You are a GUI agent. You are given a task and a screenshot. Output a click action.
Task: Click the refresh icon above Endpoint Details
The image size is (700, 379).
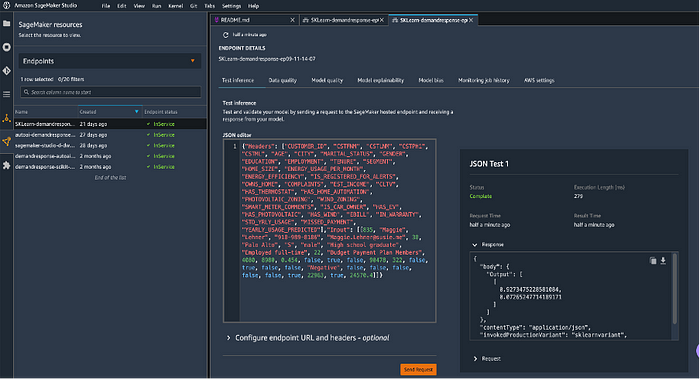(x=225, y=35)
